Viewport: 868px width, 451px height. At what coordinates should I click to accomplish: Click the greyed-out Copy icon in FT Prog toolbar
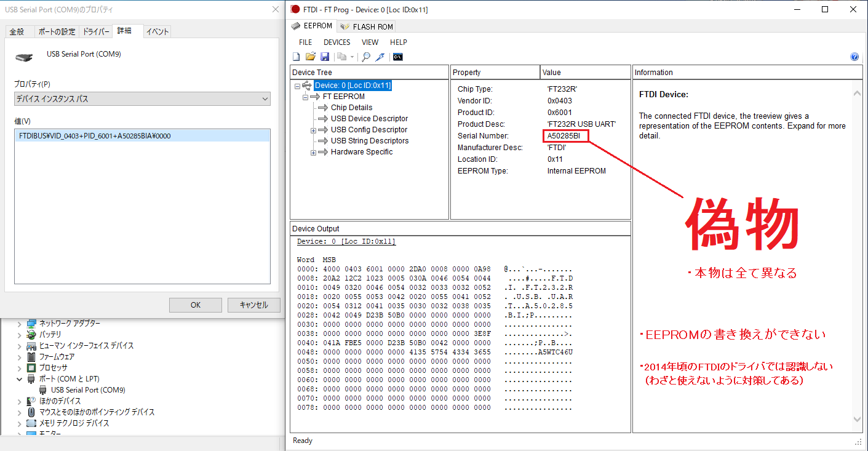click(341, 57)
